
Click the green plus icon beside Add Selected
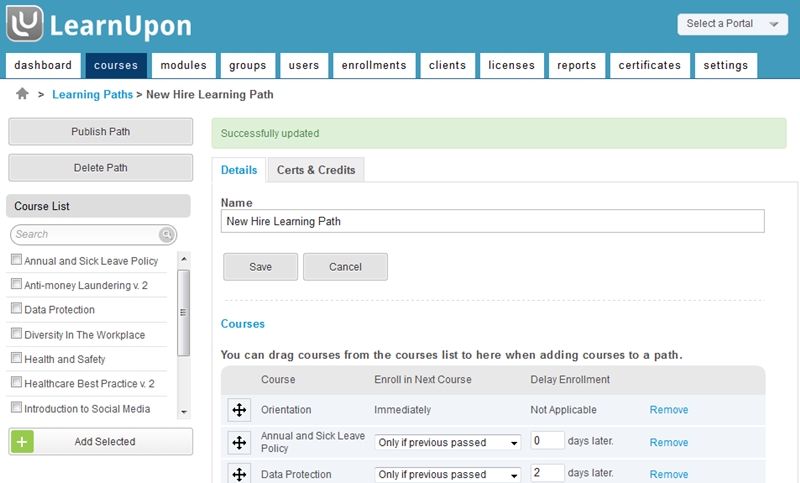coord(23,441)
